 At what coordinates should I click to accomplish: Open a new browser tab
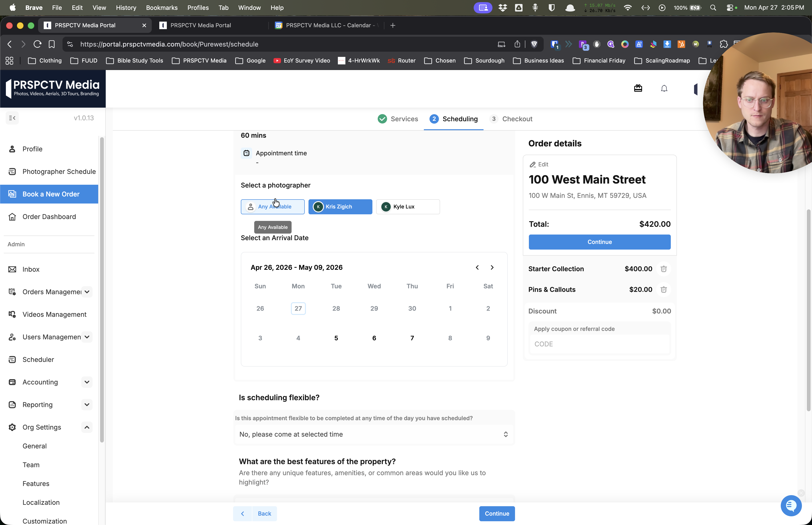(x=393, y=25)
